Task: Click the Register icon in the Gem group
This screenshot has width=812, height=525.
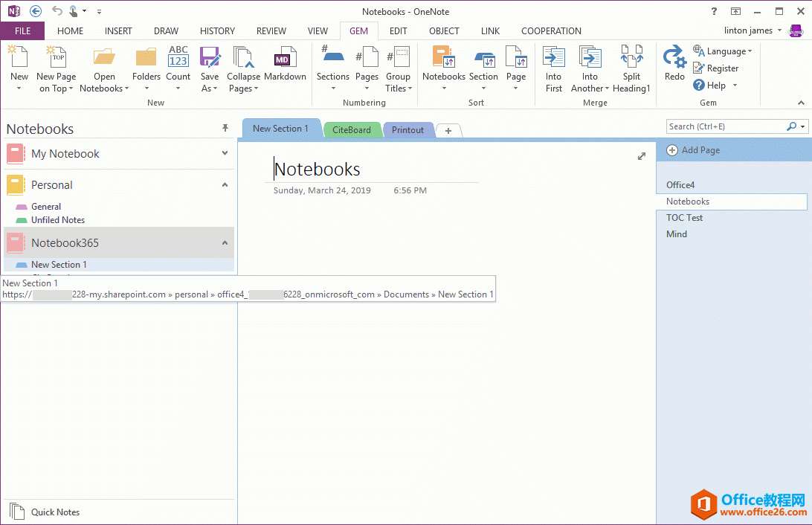Action: [x=697, y=68]
